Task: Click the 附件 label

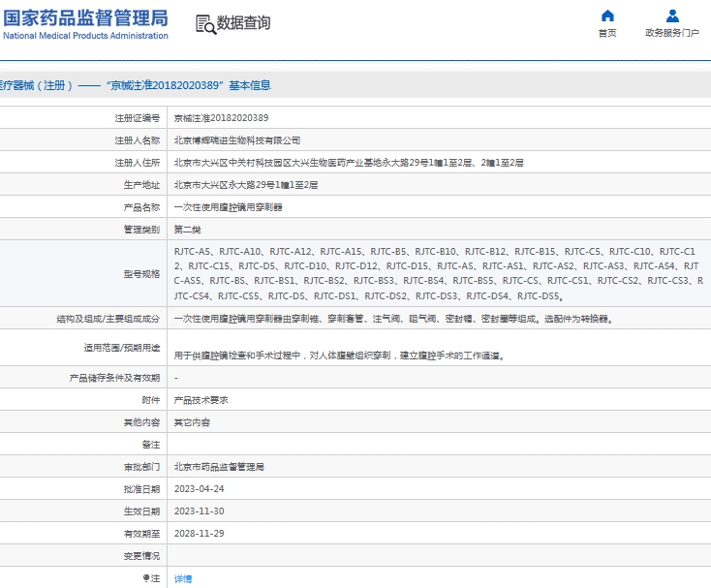Action: click(151, 400)
